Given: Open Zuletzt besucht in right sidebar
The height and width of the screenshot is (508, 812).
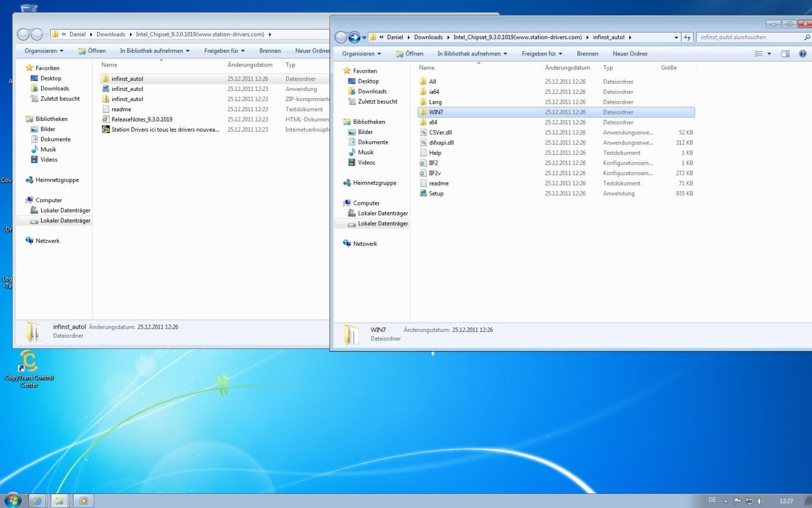Looking at the screenshot, I should [373, 102].
